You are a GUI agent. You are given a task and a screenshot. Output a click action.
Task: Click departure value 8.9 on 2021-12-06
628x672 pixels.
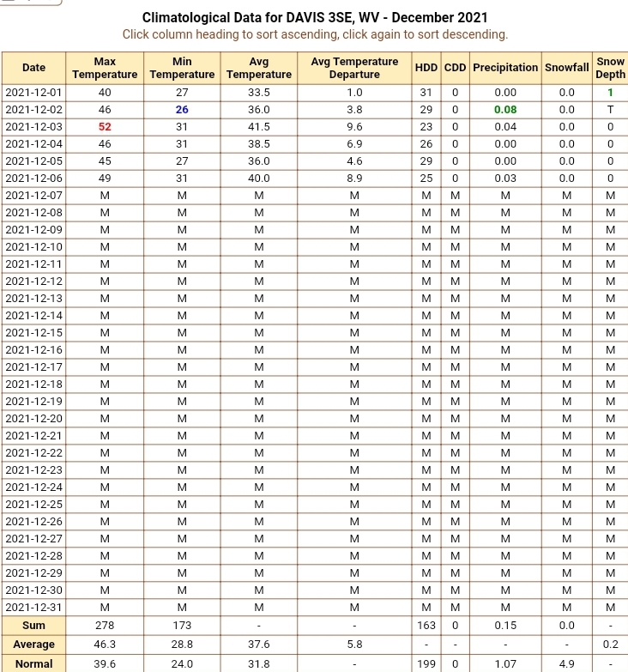354,179
